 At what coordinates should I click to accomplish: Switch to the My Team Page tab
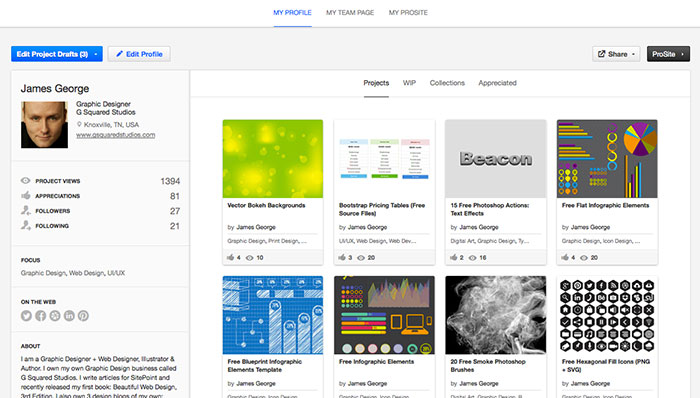350,13
